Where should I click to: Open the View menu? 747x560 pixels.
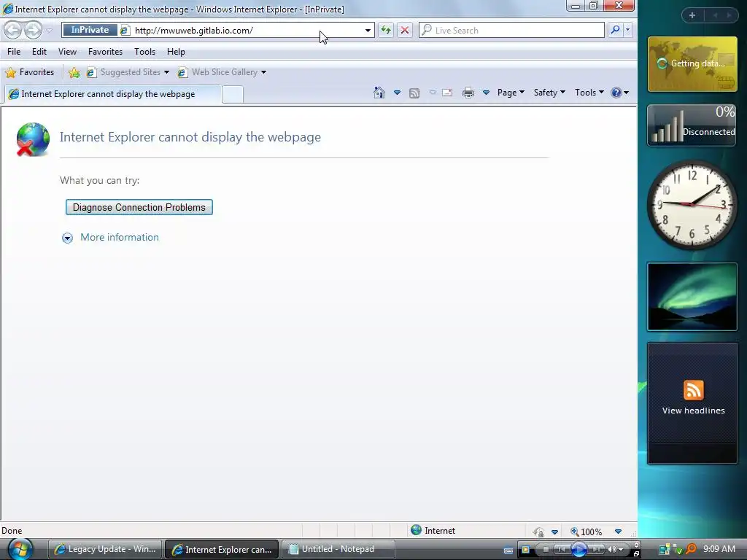tap(67, 52)
